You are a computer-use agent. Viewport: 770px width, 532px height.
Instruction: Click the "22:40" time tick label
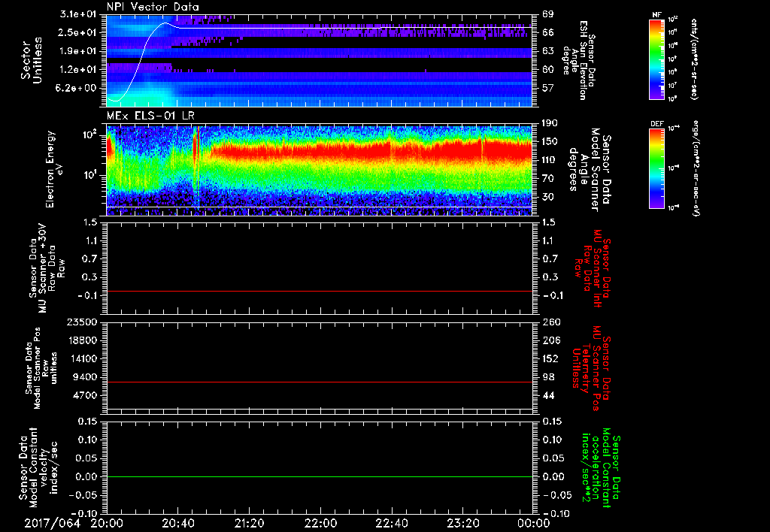[391, 523]
